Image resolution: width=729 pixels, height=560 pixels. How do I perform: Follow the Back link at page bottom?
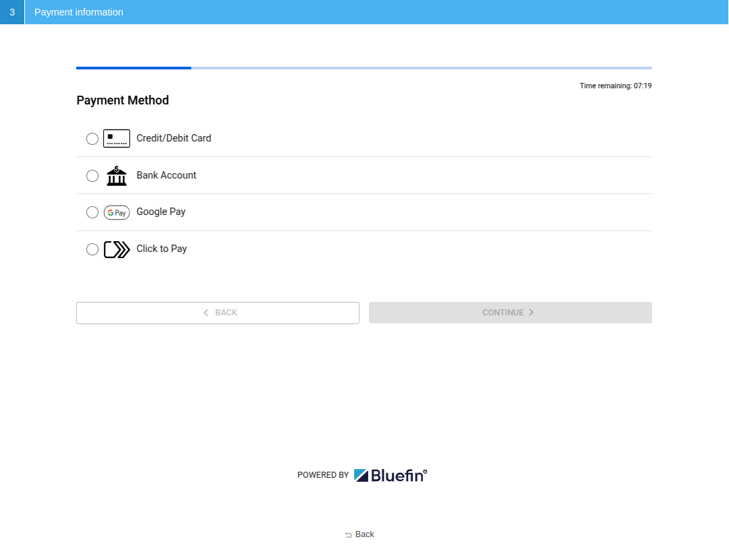[x=359, y=534]
